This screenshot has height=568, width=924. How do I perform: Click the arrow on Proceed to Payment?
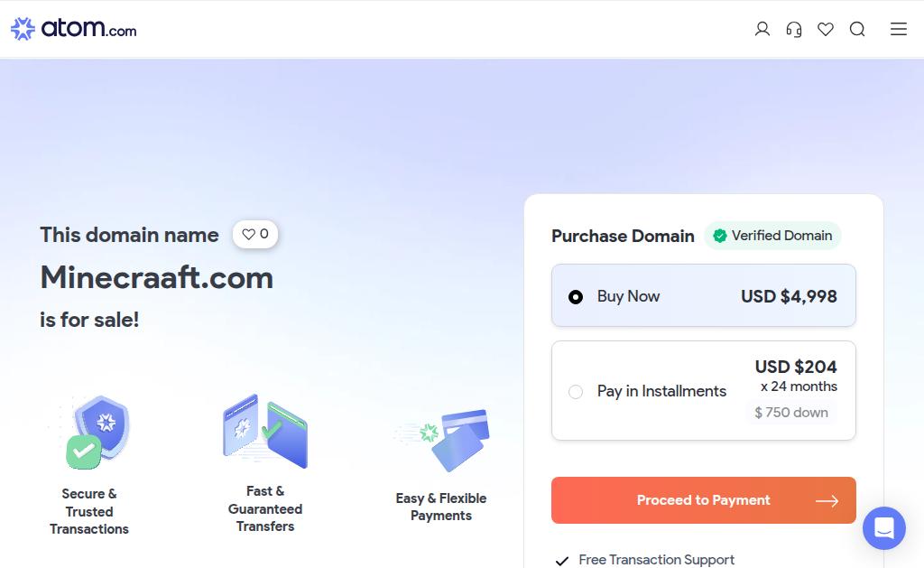click(x=827, y=501)
